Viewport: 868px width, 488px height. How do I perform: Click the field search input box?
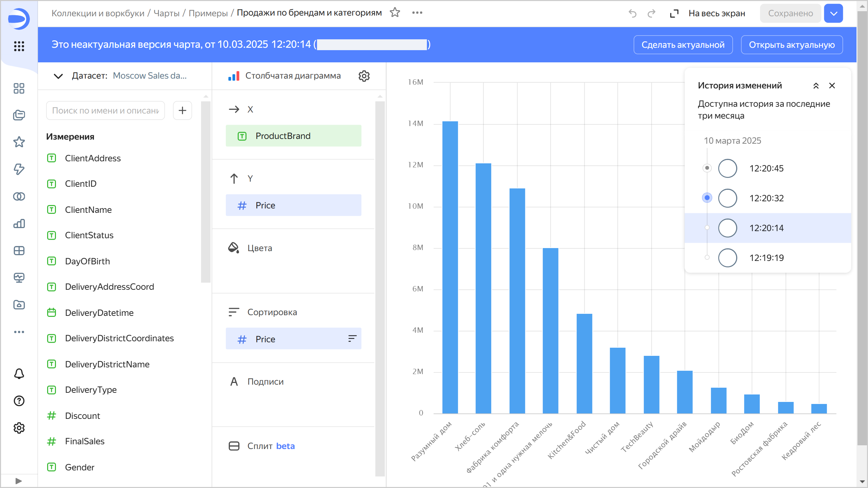(x=105, y=110)
